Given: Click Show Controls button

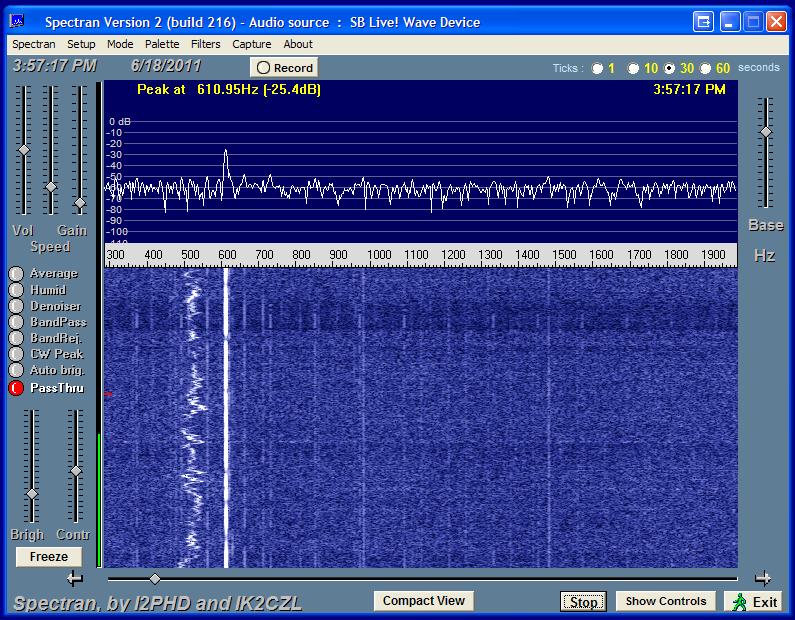Looking at the screenshot, I should [x=666, y=601].
